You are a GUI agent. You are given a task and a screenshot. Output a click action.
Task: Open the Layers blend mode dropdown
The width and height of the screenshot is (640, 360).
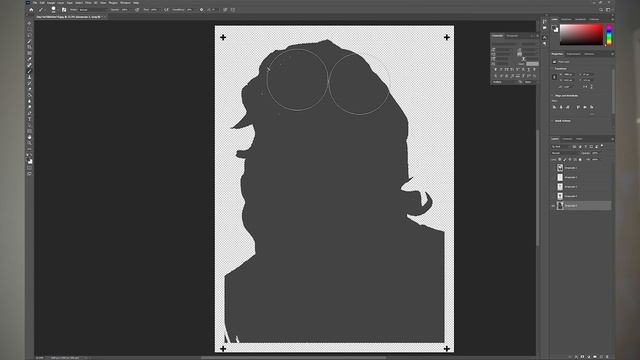564,153
